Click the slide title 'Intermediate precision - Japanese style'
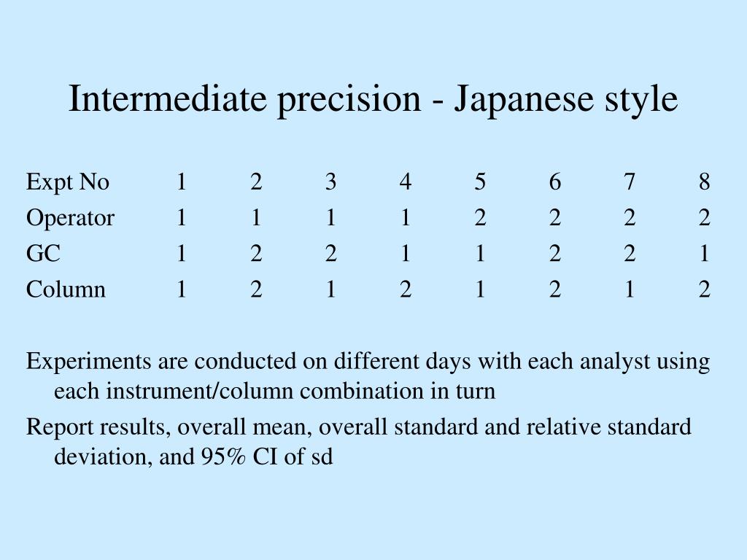The height and width of the screenshot is (560, 747). tap(373, 99)
